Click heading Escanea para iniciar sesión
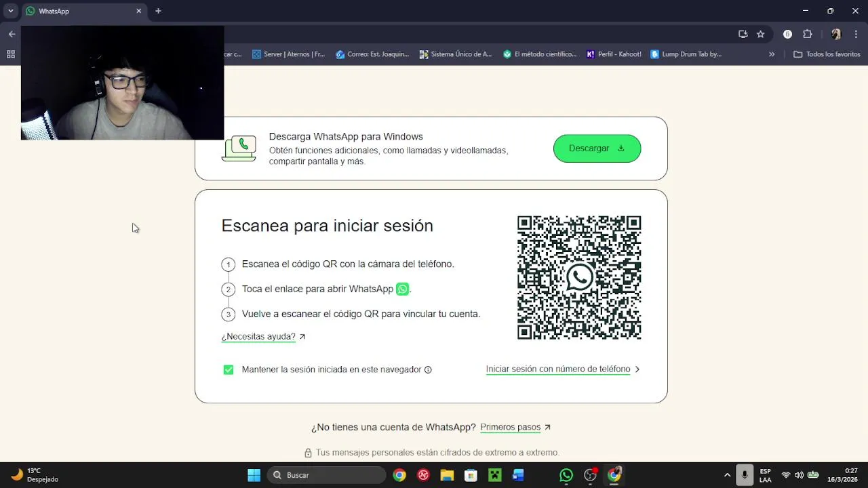868x488 pixels. pos(327,226)
